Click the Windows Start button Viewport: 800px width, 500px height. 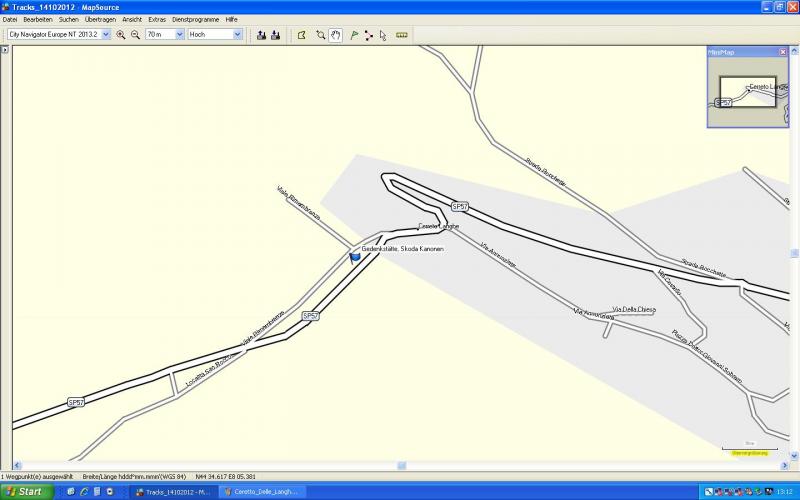click(x=24, y=491)
